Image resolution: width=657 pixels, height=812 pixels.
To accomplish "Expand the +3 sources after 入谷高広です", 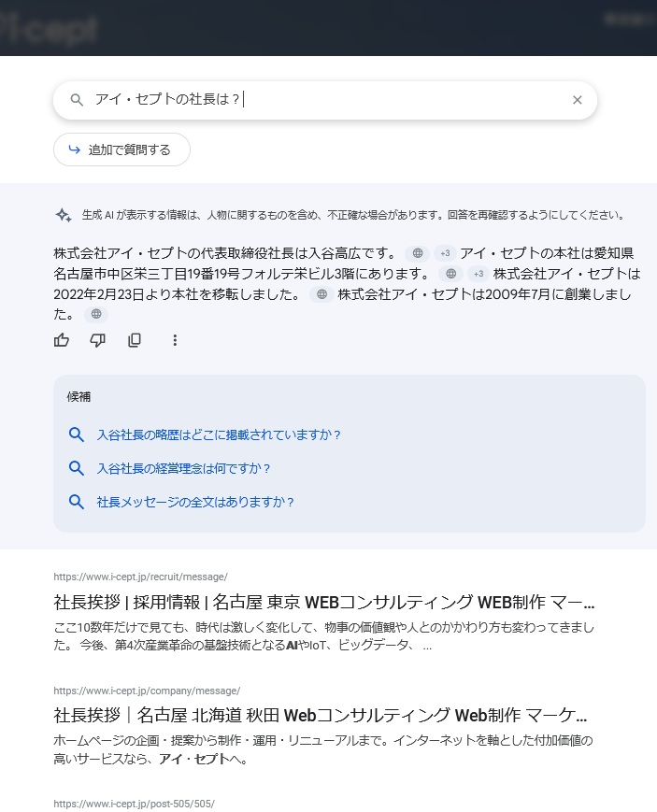I will click(445, 253).
